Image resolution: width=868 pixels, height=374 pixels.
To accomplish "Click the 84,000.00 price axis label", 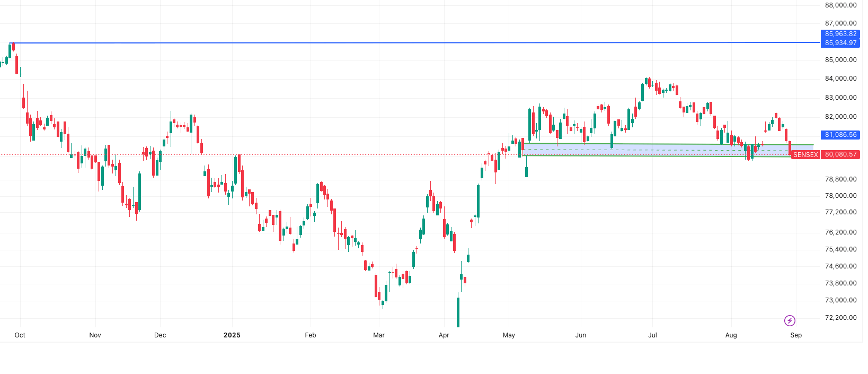I will [x=840, y=79].
